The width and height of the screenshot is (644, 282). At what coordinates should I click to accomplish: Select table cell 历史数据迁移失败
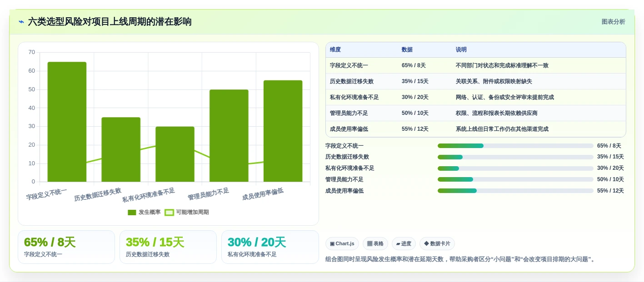pyautogui.click(x=352, y=81)
